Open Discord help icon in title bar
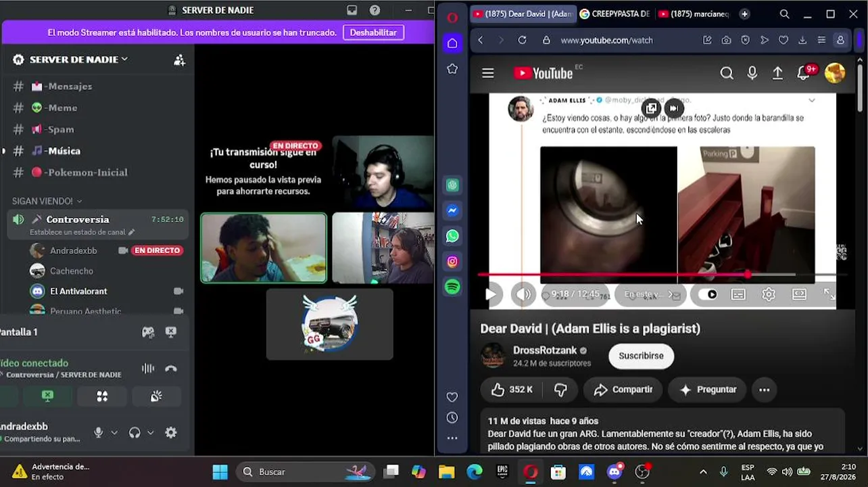 point(375,10)
